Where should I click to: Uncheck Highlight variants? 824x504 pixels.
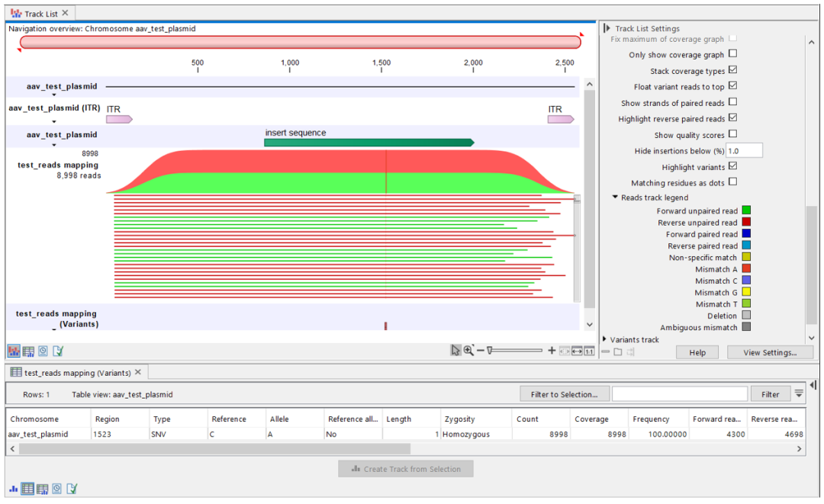(x=732, y=166)
